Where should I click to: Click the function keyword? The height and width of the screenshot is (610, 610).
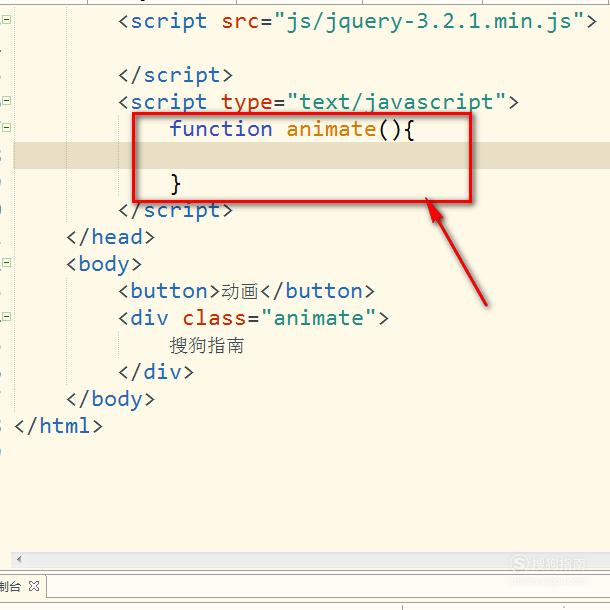(221, 129)
